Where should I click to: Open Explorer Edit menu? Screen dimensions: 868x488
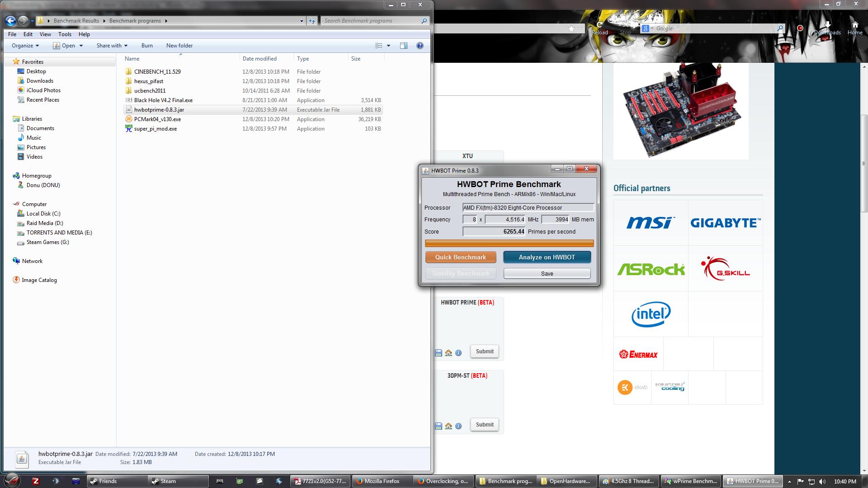28,34
